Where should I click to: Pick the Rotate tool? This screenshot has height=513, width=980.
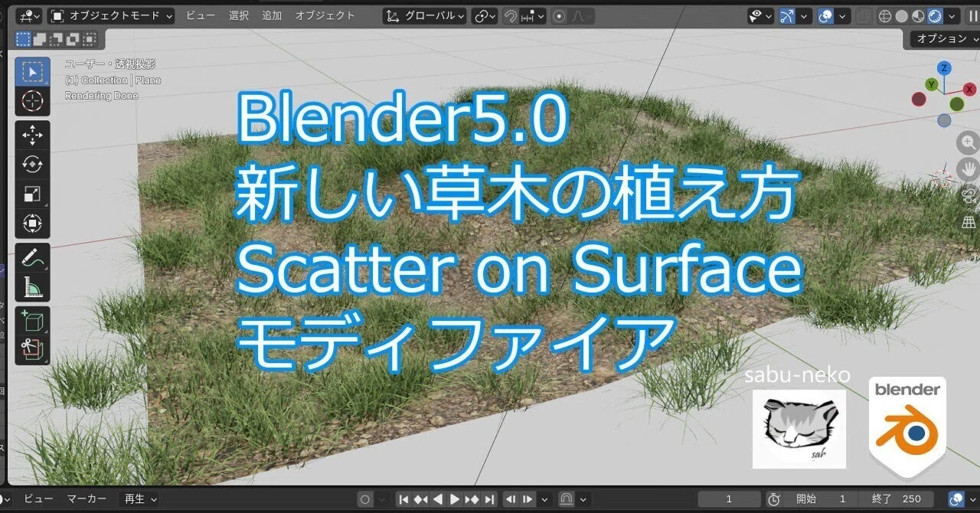[x=32, y=165]
